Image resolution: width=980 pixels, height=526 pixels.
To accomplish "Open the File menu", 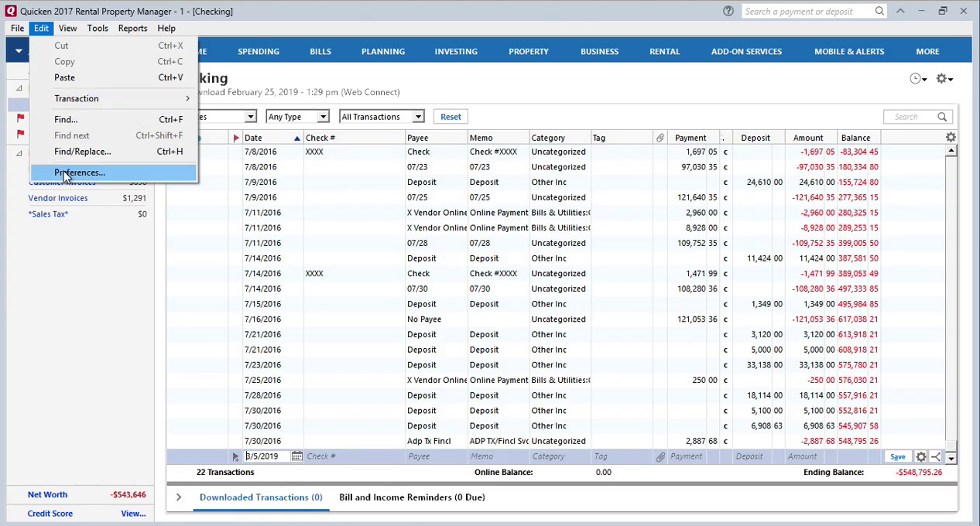I will coord(17,28).
